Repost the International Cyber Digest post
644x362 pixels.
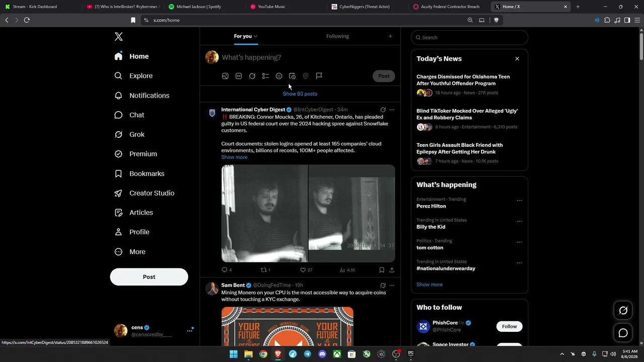[265, 270]
